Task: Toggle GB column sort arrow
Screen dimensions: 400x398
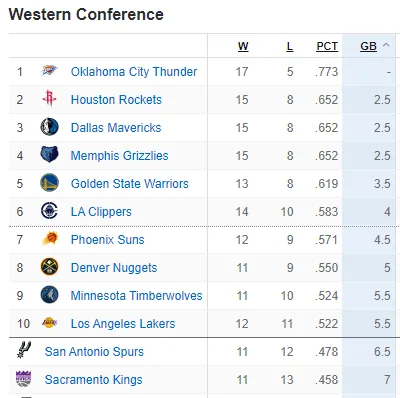Action: [386, 45]
